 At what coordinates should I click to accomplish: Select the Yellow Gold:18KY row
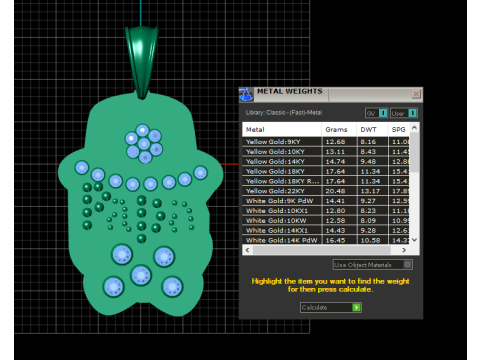click(326, 171)
